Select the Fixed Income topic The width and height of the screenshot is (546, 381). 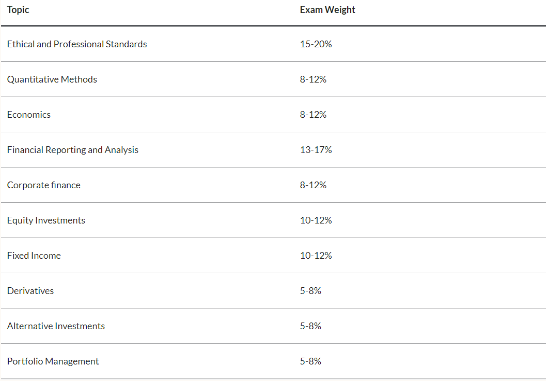34,256
